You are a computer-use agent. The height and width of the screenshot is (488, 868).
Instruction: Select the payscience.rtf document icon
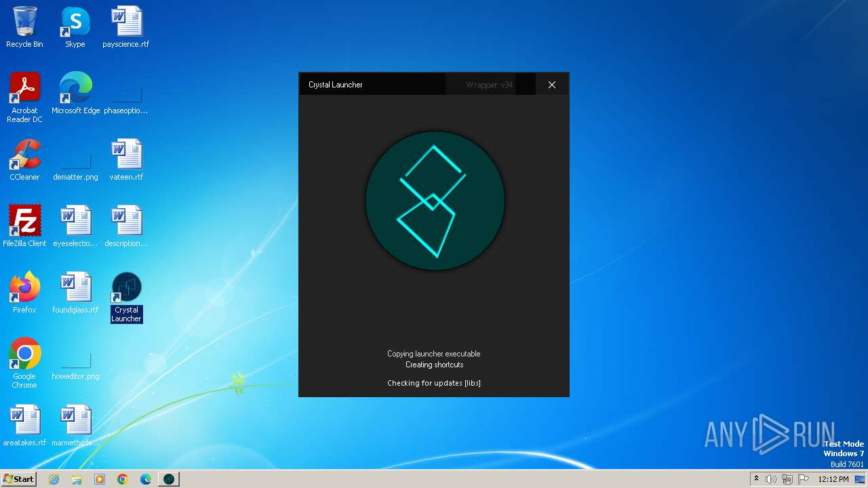[x=126, y=27]
